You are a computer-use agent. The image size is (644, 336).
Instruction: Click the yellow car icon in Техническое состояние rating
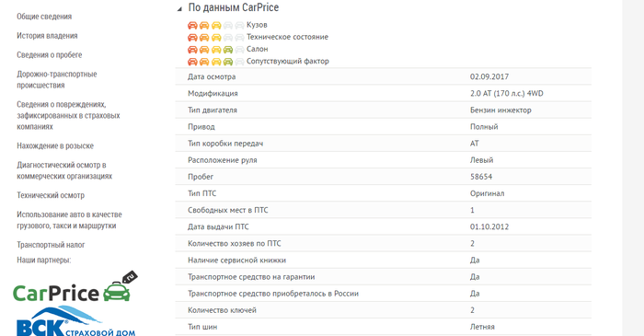pyautogui.click(x=216, y=38)
